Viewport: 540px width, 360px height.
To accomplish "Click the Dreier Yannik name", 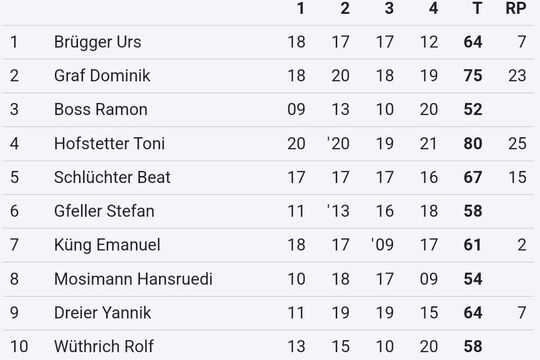I will 102,313.
